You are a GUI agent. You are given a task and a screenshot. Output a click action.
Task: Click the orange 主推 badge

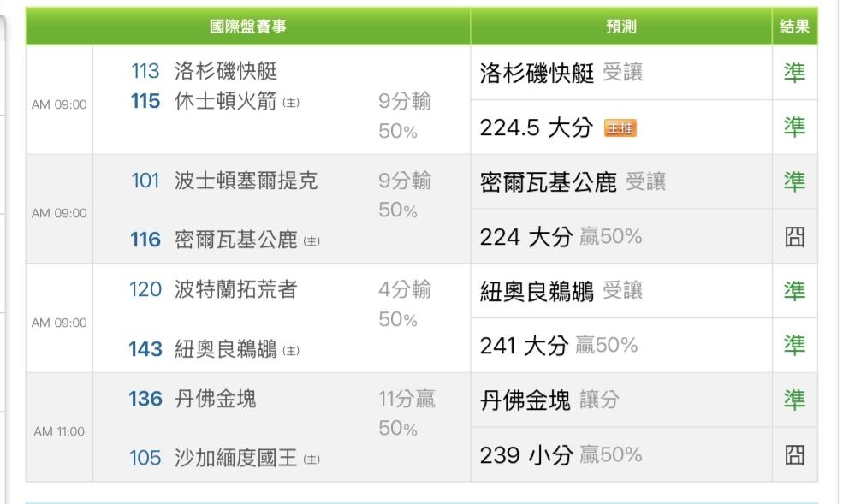[x=620, y=128]
